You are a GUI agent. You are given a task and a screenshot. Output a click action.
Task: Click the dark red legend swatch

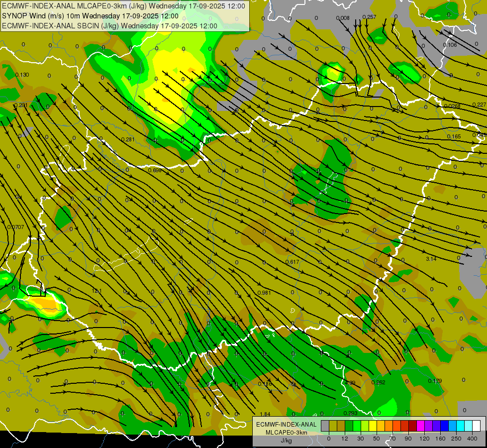tap(412, 426)
